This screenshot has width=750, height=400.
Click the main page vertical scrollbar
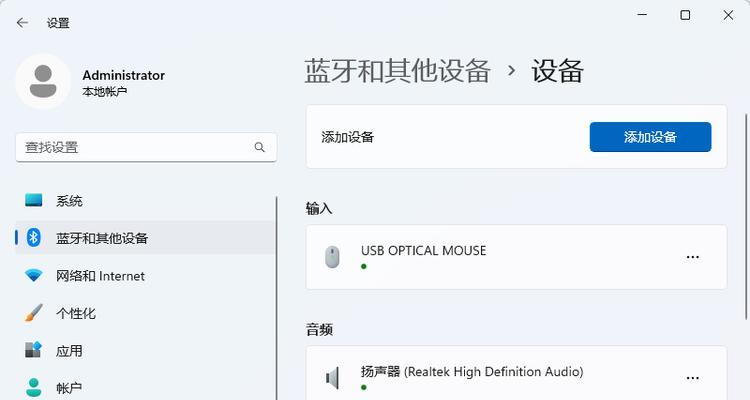coord(746,216)
